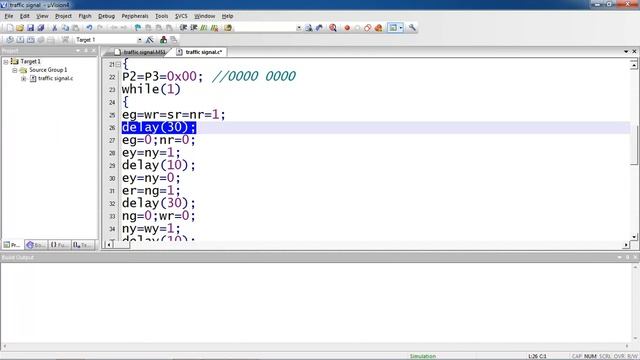Select traffic signal.c in project tree
The image size is (640, 360).
tap(56, 78)
